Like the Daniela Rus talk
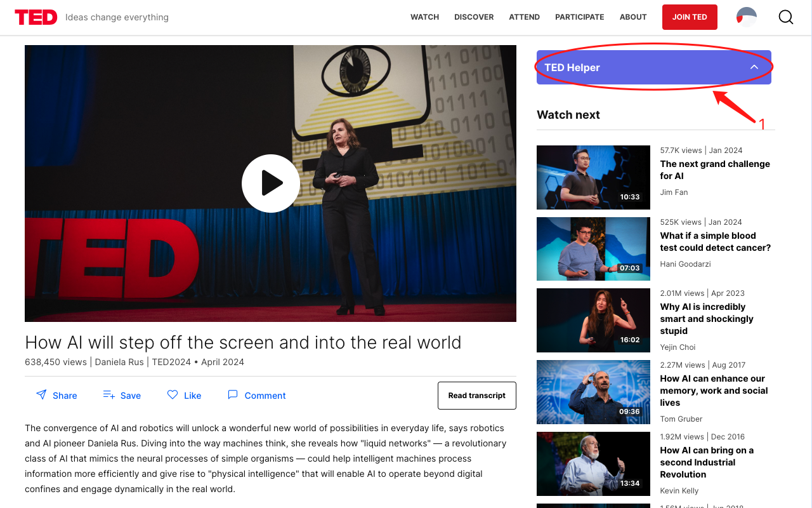 [183, 395]
